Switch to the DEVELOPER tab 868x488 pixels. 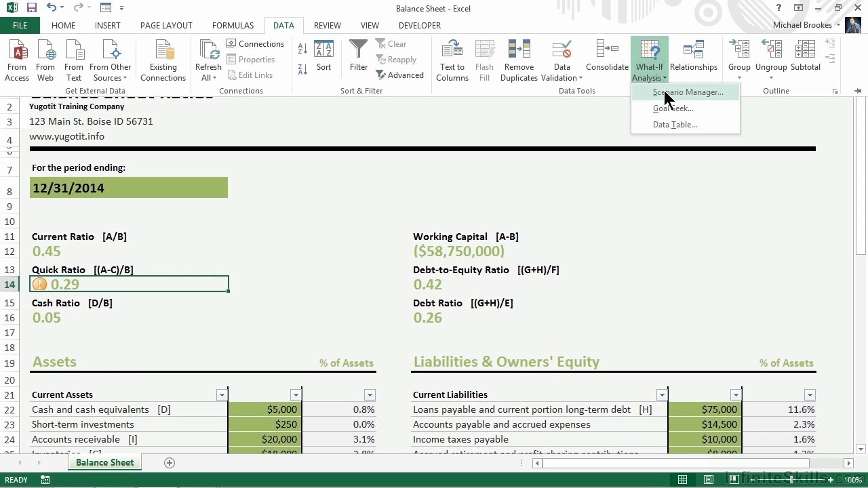(x=419, y=26)
